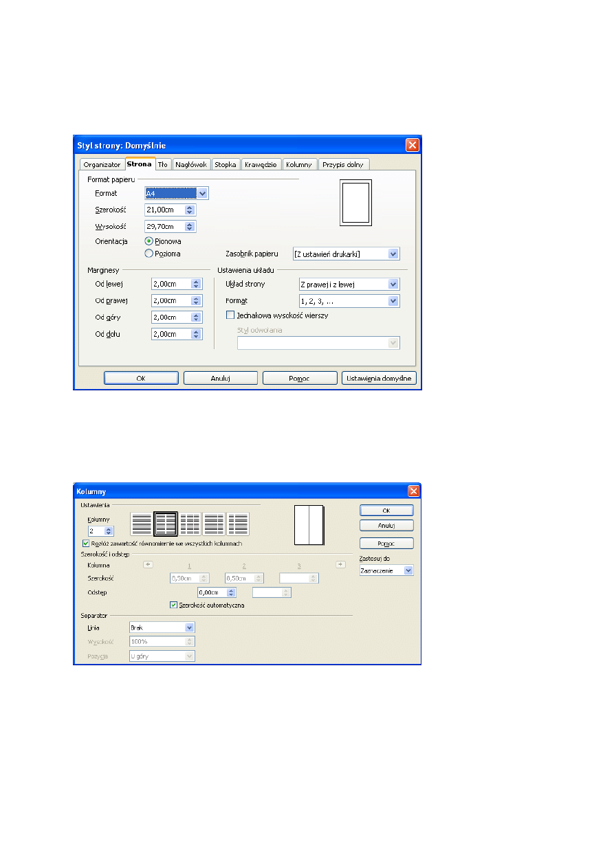
Task: Enable Jednakowa wysokość wierszy checkbox
Action: coord(231,315)
